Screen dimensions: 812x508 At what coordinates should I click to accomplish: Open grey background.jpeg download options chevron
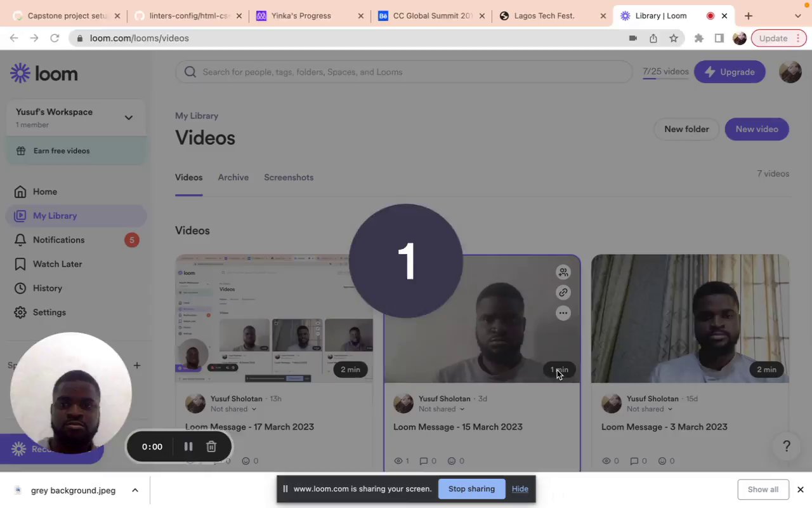[x=135, y=490]
